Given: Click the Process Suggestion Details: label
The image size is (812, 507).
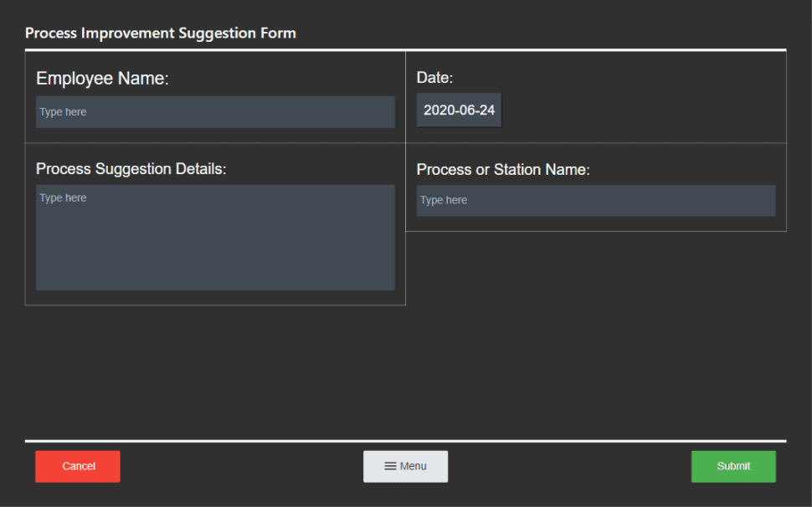Looking at the screenshot, I should 131,169.
